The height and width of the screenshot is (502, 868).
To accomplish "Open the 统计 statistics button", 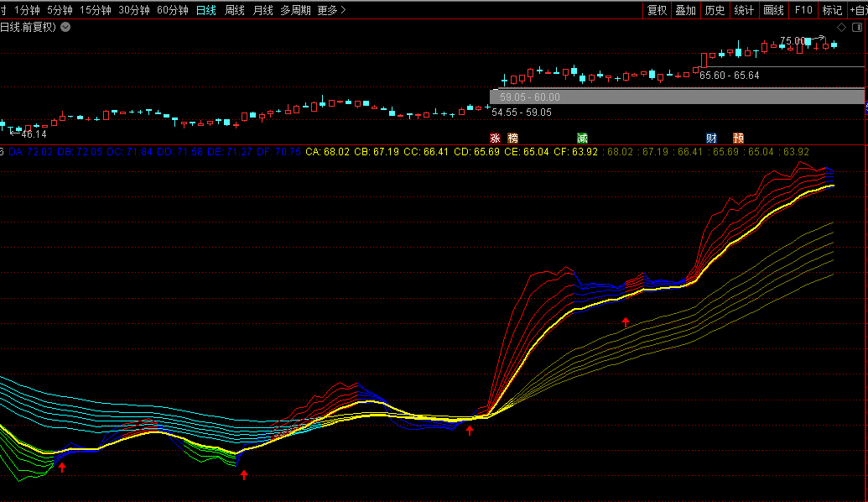I will [x=744, y=10].
